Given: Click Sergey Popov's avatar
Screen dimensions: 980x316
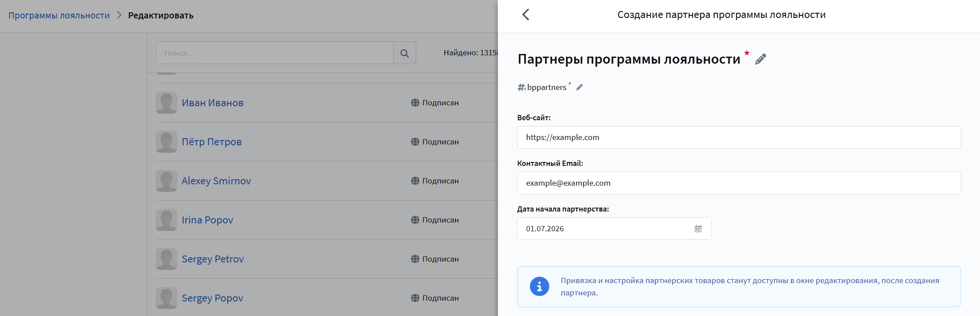Looking at the screenshot, I should (166, 298).
